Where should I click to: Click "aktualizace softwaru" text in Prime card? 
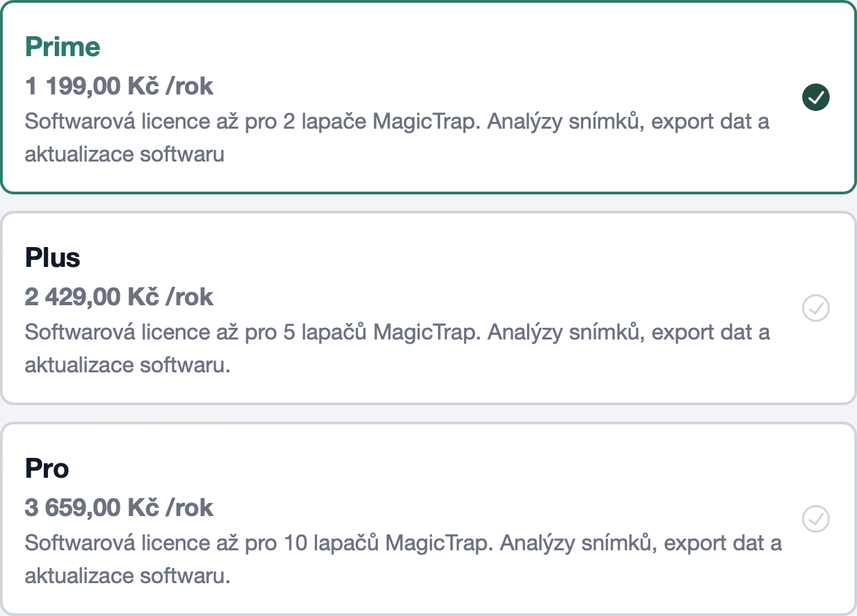pos(125,155)
